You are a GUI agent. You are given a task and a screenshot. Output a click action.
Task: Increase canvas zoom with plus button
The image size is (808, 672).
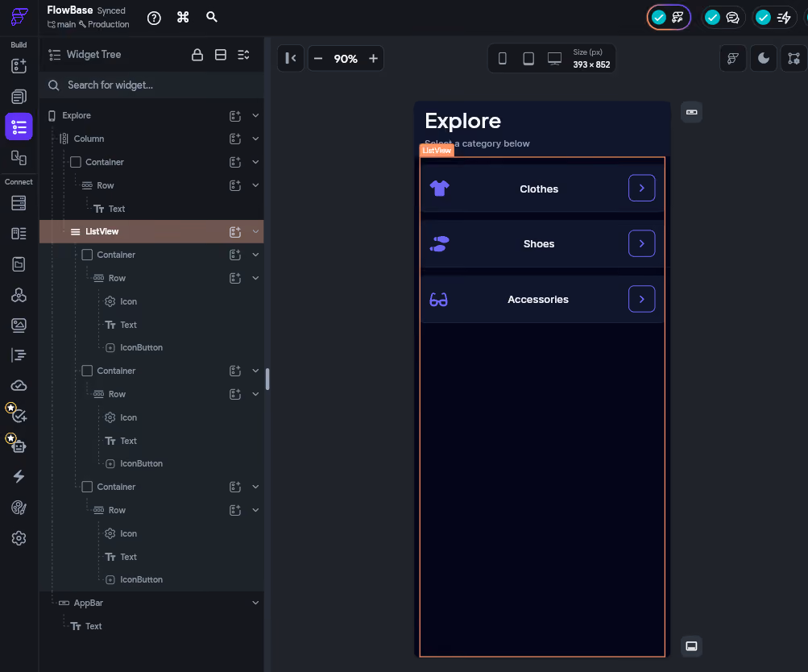click(x=373, y=58)
